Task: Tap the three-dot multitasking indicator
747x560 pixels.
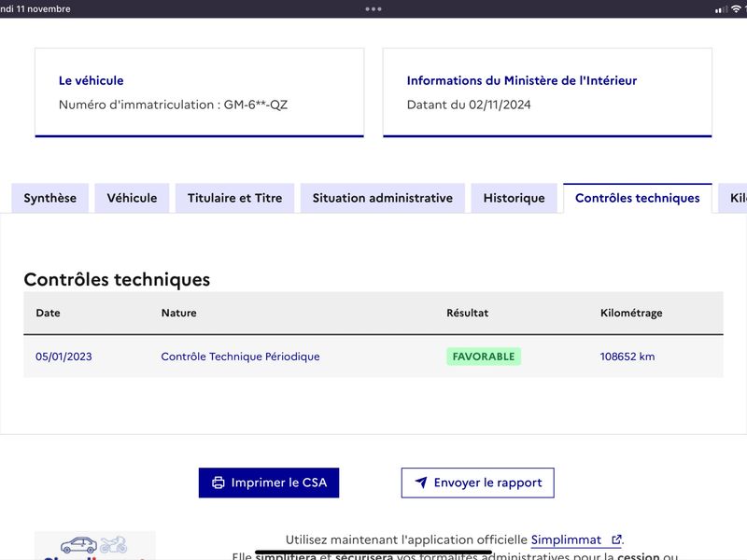Action: click(373, 9)
